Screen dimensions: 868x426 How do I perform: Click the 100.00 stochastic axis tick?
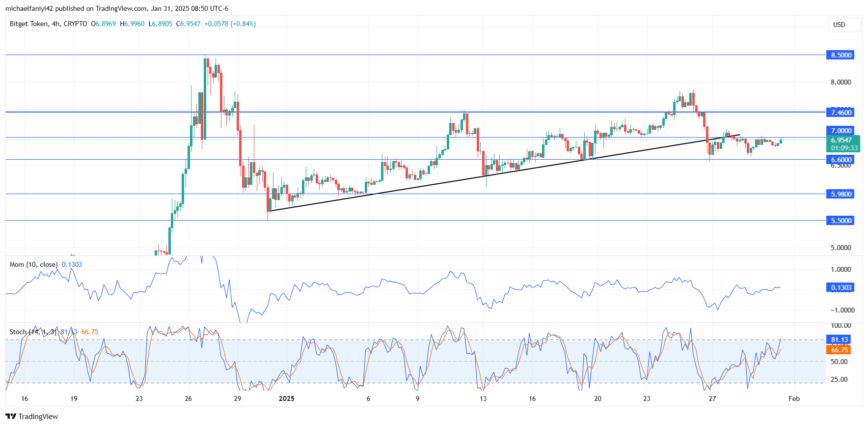click(841, 325)
